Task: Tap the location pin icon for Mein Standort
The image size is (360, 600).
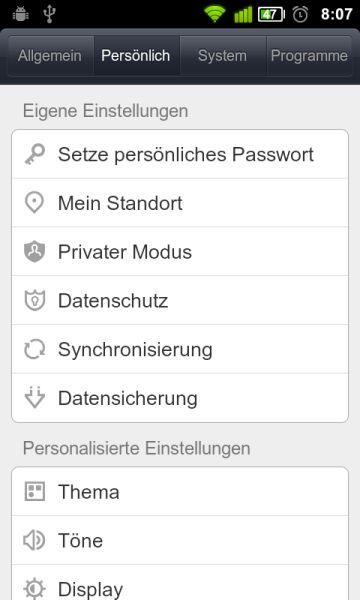Action: (x=34, y=203)
